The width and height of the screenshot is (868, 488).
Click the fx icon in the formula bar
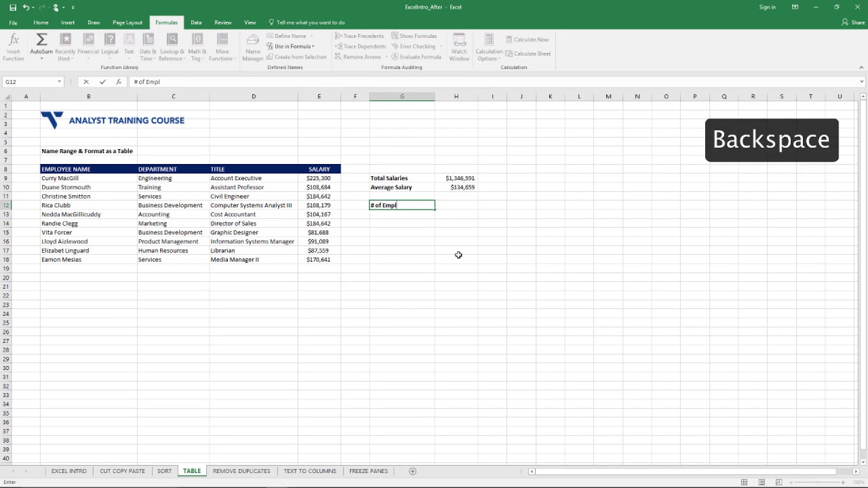pyautogui.click(x=119, y=81)
